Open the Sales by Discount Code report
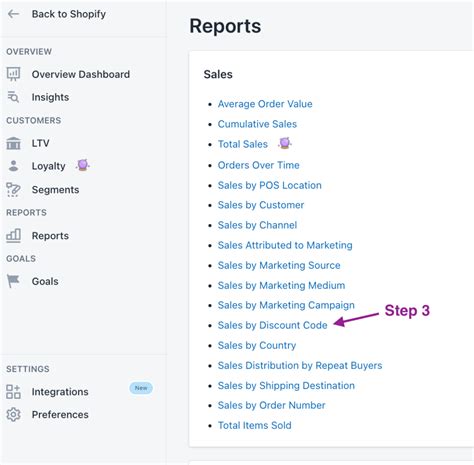 (x=272, y=325)
